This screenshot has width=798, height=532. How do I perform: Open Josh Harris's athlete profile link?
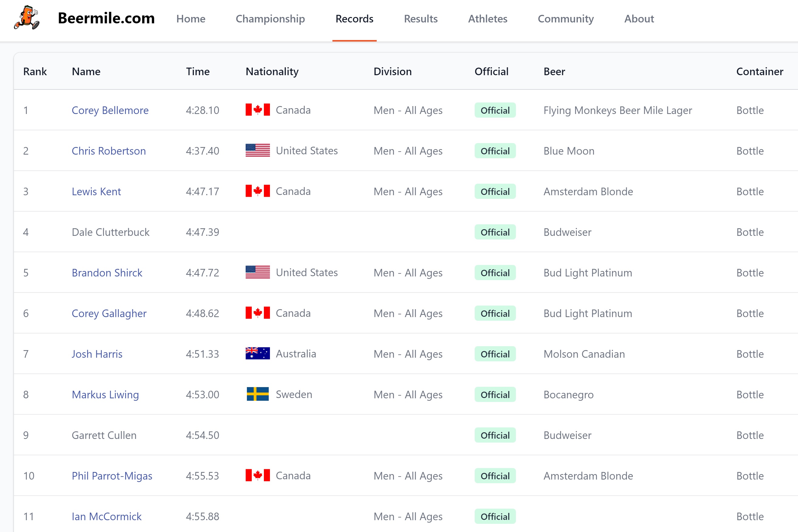point(97,354)
